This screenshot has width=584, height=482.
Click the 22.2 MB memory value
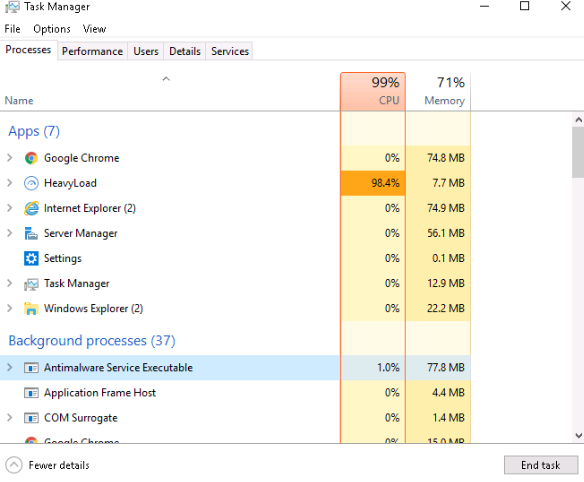[x=446, y=308]
